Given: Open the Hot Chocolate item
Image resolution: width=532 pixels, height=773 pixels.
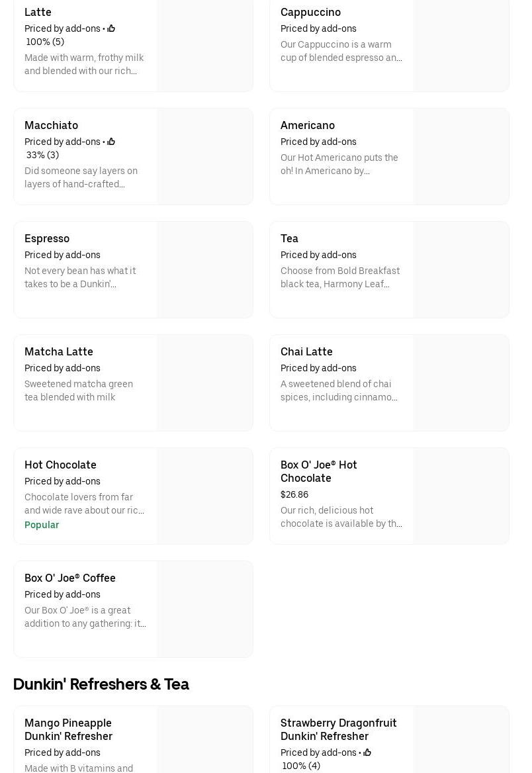Looking at the screenshot, I should 60,465.
